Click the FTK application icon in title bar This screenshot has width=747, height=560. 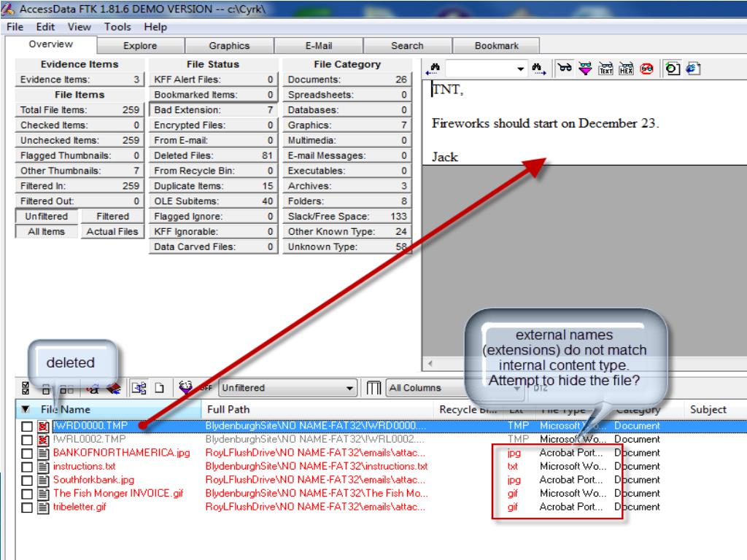[7, 8]
